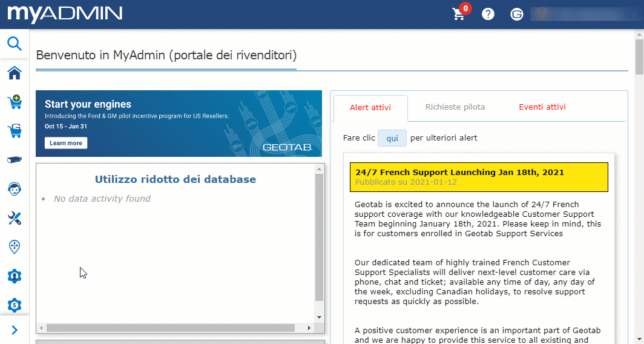Switch to the Richieste pilota tab
Viewport: 644px width, 344px height.
point(455,107)
